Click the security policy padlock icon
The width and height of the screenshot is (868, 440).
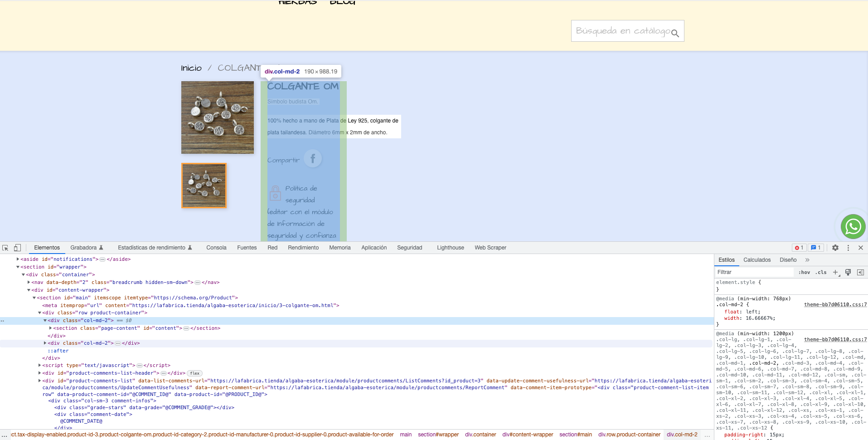(x=275, y=193)
